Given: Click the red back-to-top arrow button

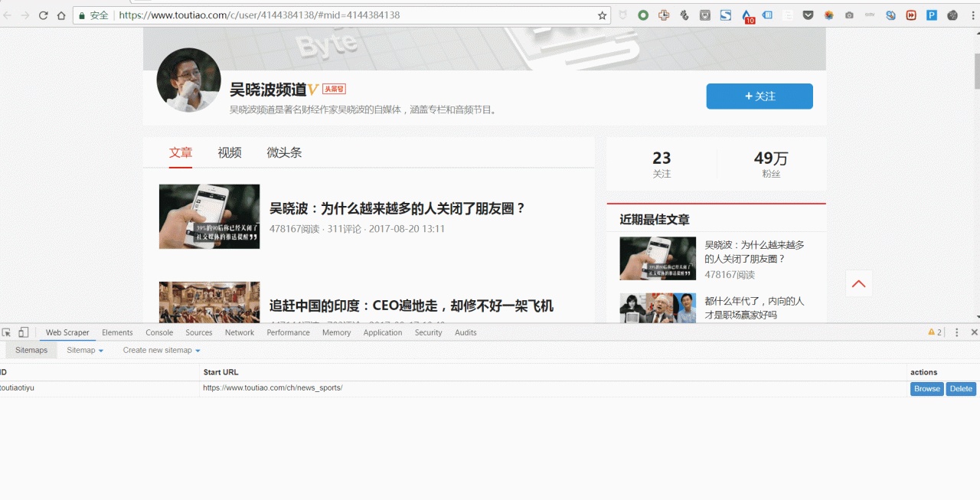Looking at the screenshot, I should [x=858, y=284].
